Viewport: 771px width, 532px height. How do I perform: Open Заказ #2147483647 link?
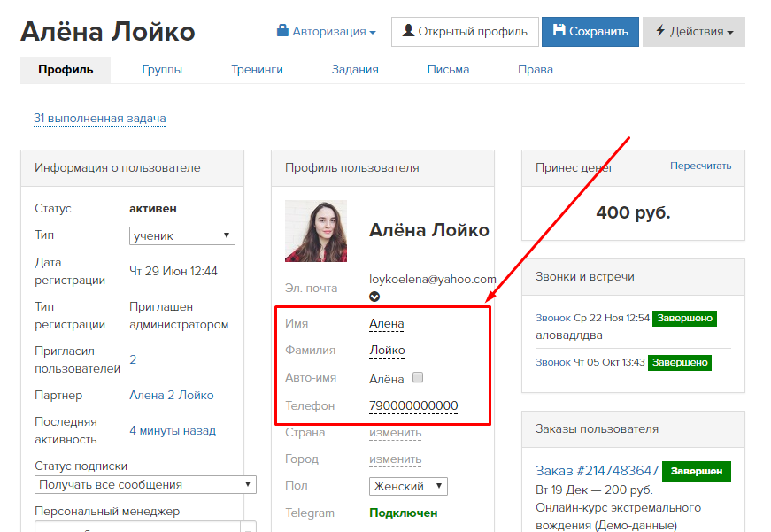pos(597,471)
